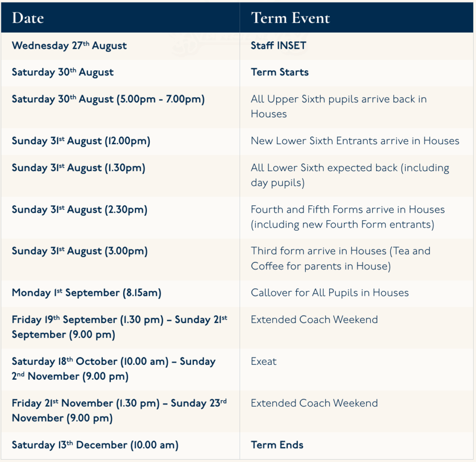
Task: Click Saturday 30th August 5.00pm date entry
Action: coord(108,99)
